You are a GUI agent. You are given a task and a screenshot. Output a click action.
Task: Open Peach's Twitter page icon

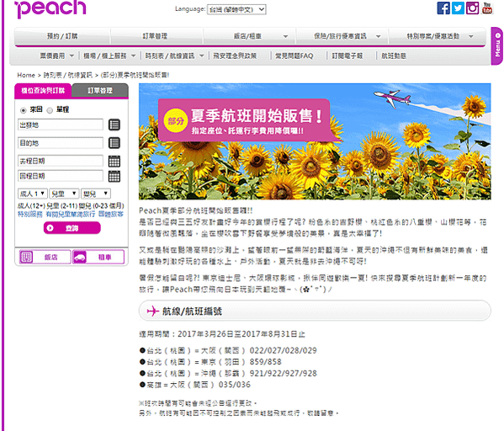coord(458,8)
